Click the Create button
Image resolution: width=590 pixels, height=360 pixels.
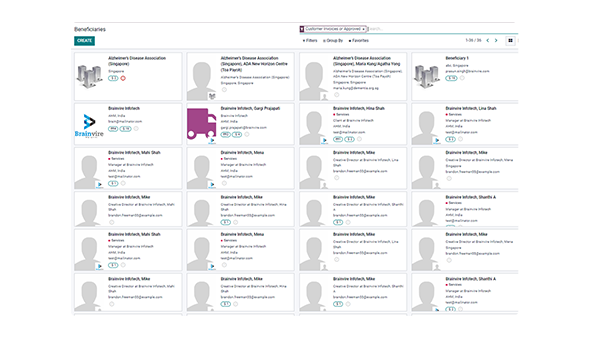pos(84,41)
